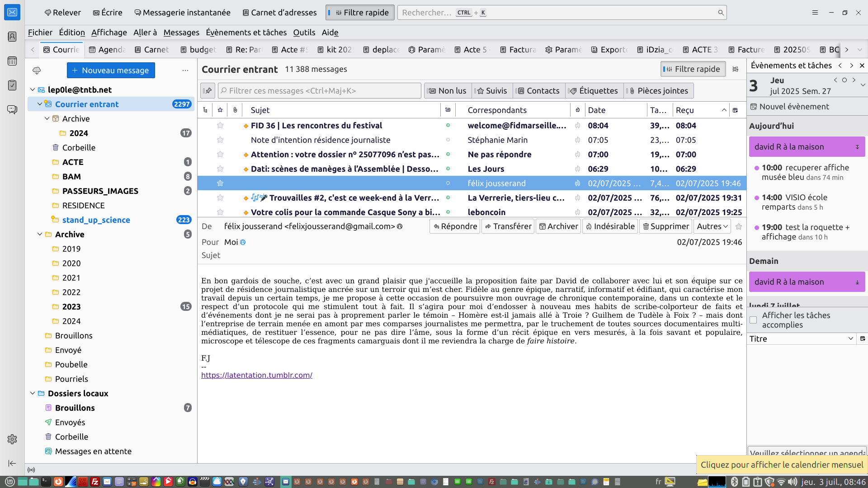Open the Address Book from the left spaces bar
This screenshot has height=488, width=868.
(x=12, y=37)
